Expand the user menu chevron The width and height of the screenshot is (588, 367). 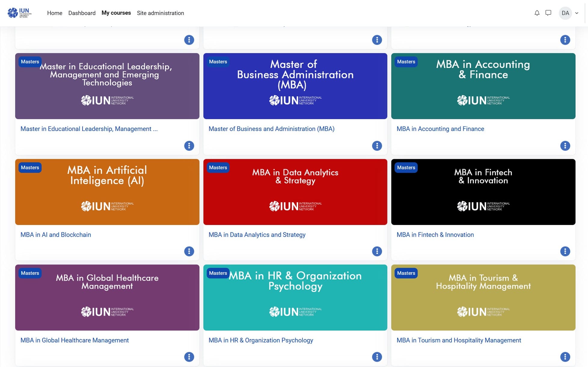(x=577, y=13)
